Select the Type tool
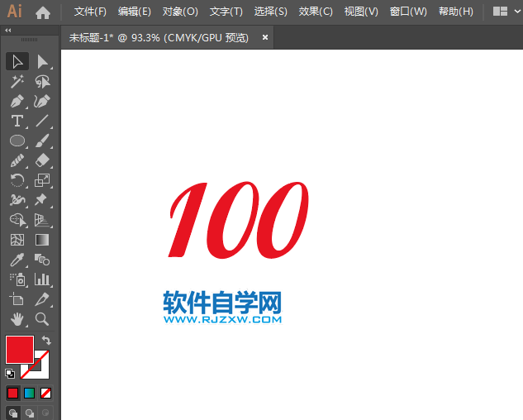The height and width of the screenshot is (420, 523). pos(17,121)
